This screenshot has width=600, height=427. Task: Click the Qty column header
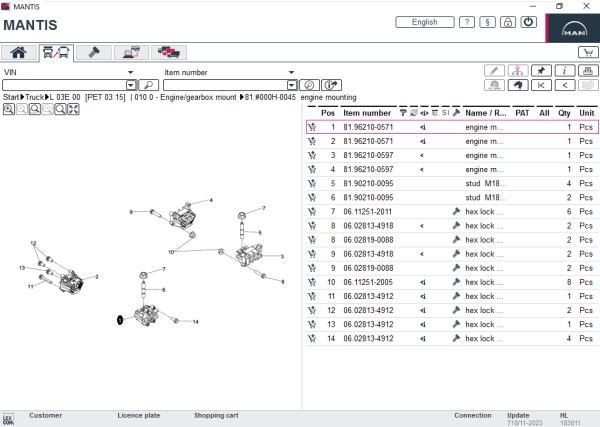(x=564, y=113)
